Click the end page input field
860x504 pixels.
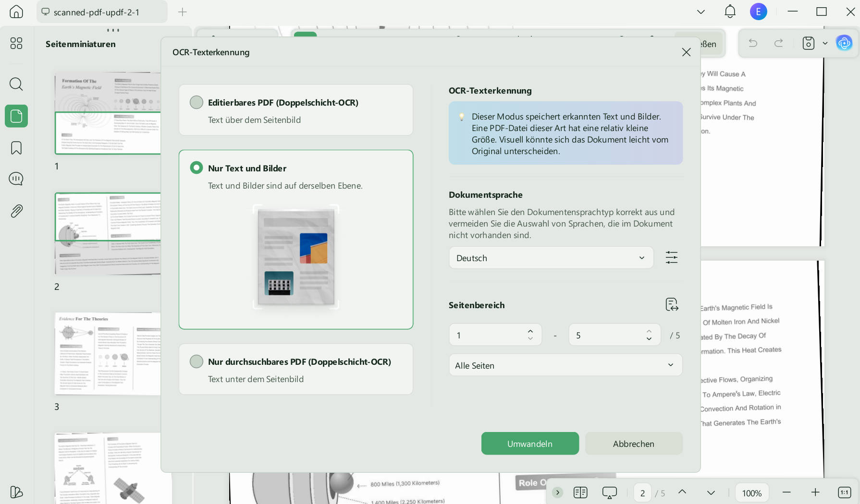pos(614,335)
